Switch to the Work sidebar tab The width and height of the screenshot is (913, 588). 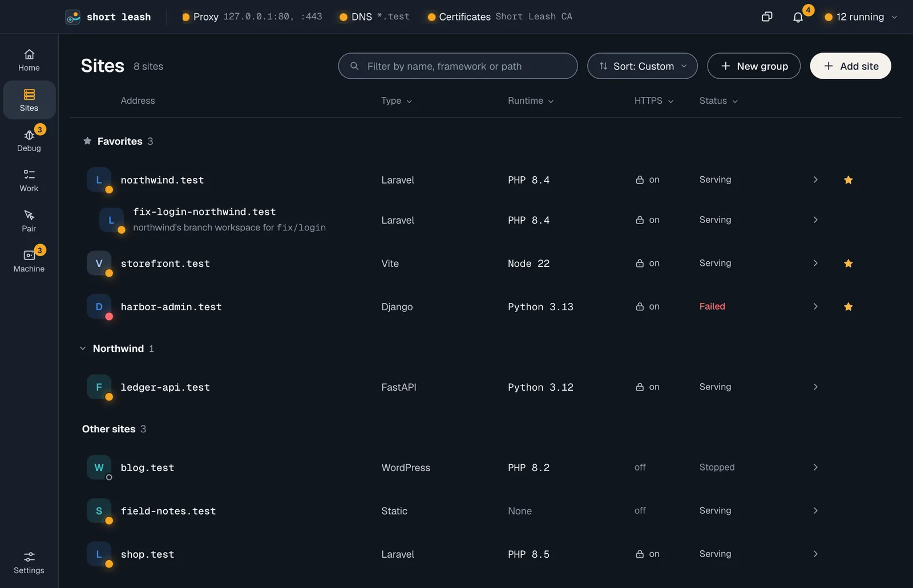coord(29,181)
